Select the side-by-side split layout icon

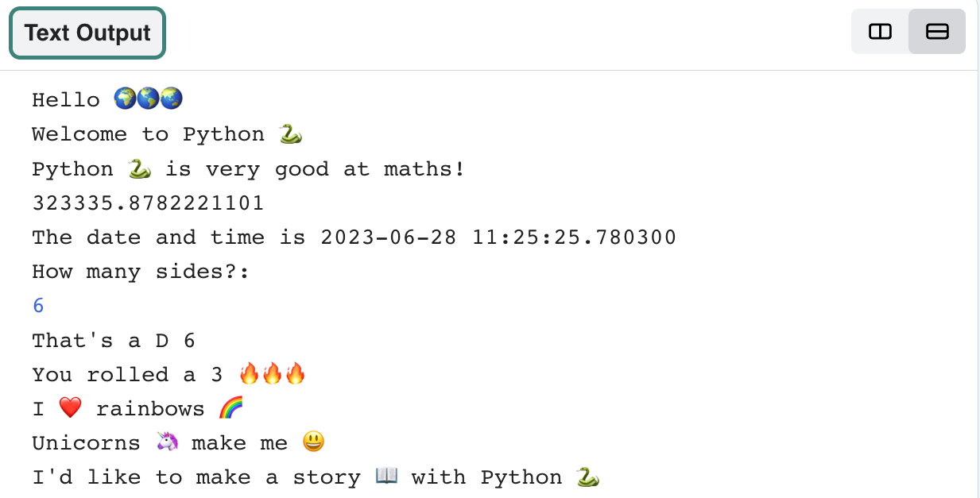pyautogui.click(x=879, y=32)
